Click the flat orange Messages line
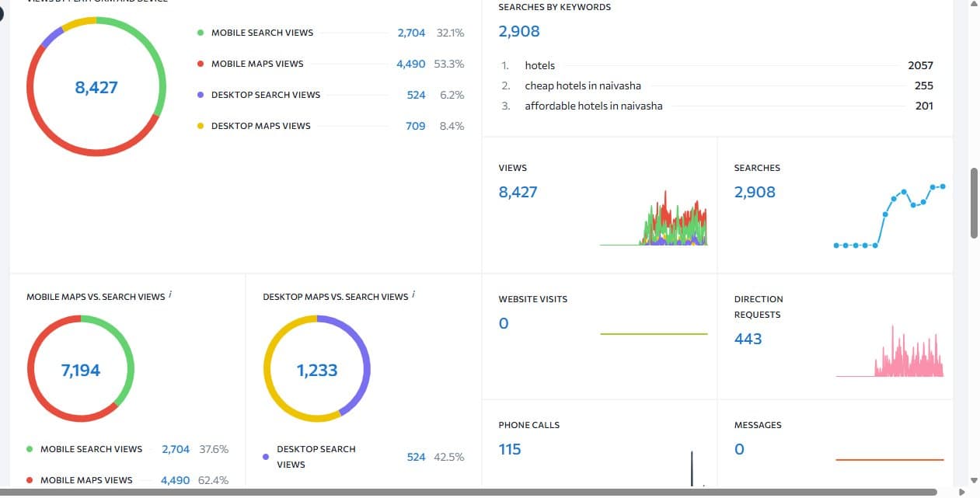The image size is (980, 498). point(890,460)
